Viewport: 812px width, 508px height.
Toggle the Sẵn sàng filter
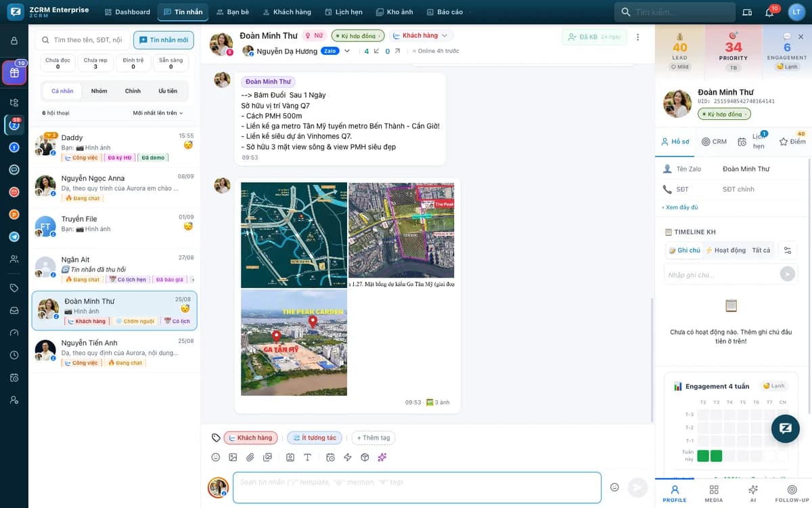click(x=171, y=63)
